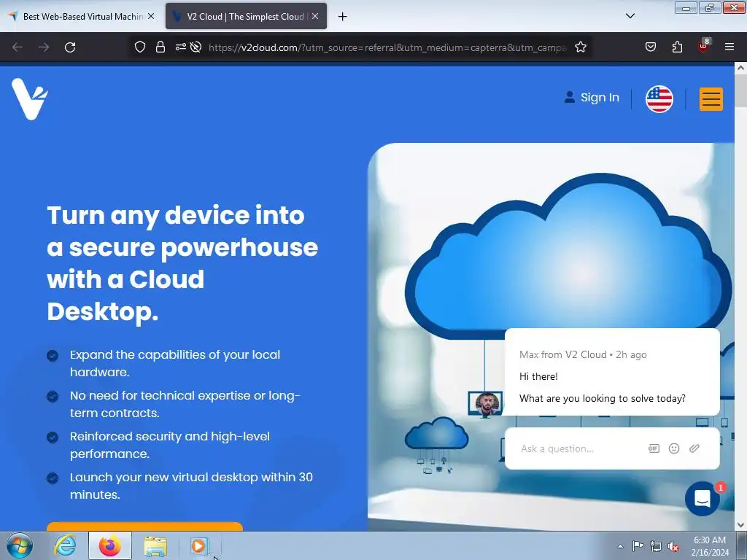Open Windows Start menu

coord(20,545)
